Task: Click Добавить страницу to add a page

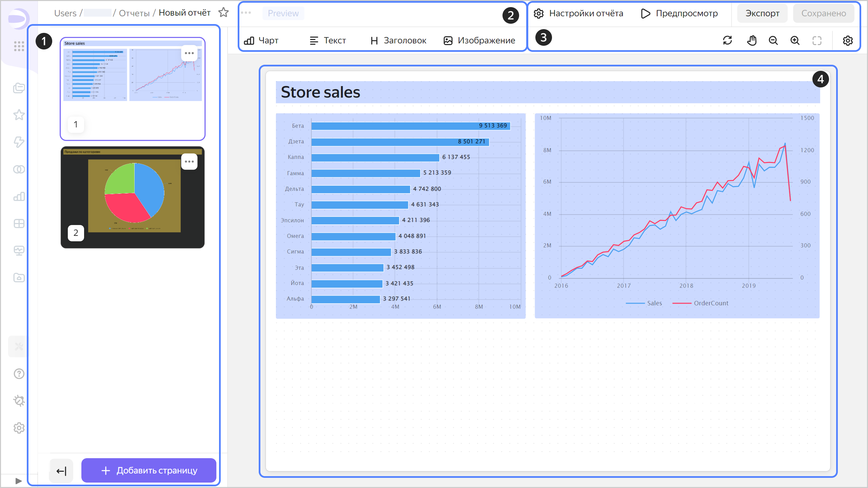Action: 149,470
